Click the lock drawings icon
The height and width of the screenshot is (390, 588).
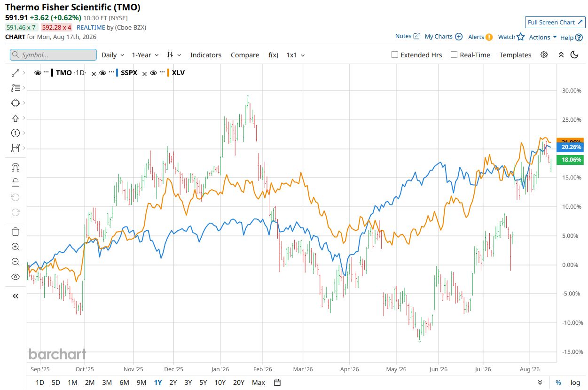16,183
